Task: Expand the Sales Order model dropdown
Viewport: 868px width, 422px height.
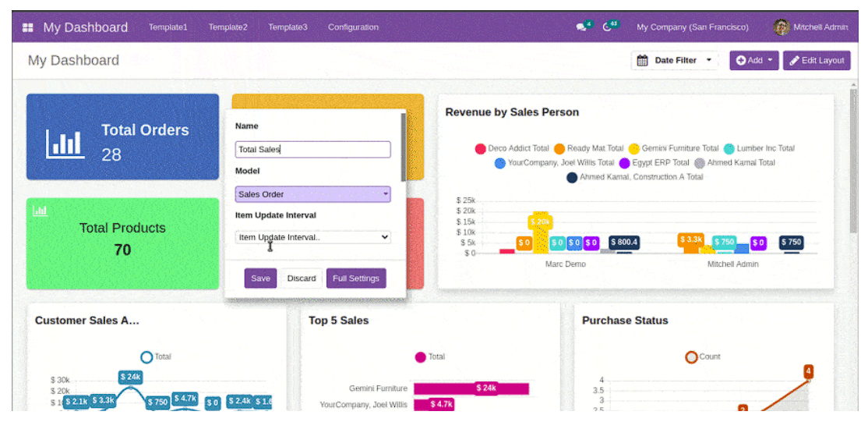Action: (312, 194)
